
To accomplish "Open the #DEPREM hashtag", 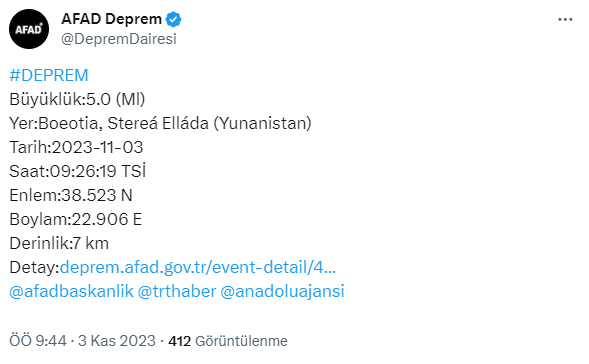I will [x=49, y=75].
